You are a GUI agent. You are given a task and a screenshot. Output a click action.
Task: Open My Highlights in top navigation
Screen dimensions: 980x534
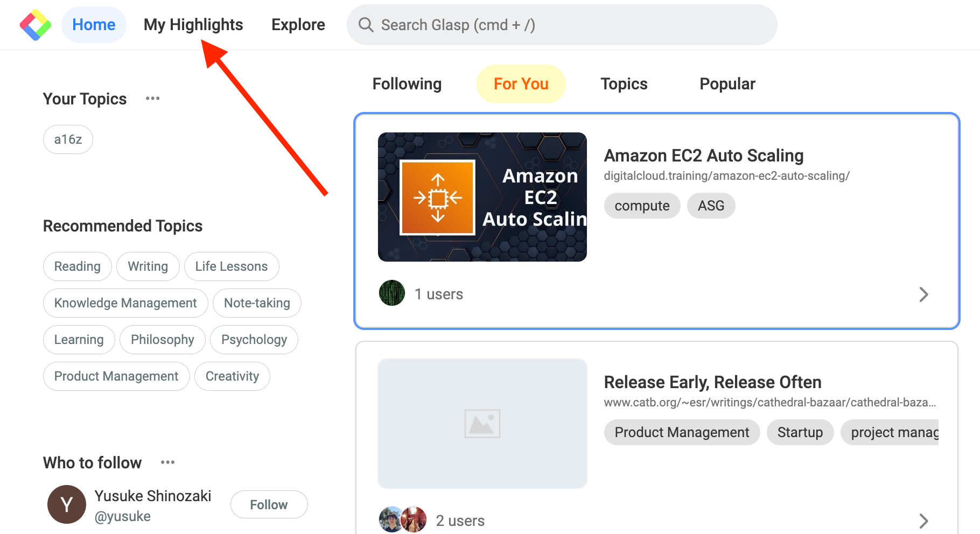click(x=193, y=25)
